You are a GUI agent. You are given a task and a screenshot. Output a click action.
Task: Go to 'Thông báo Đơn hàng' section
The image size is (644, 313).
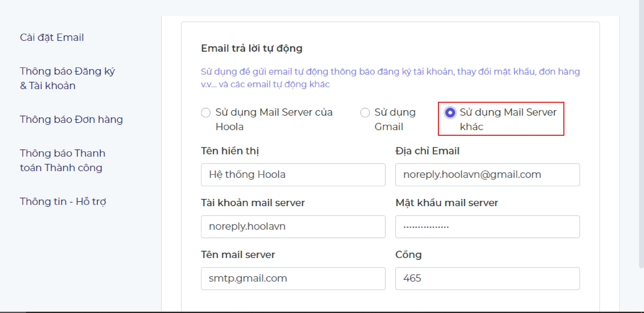pyautogui.click(x=71, y=119)
